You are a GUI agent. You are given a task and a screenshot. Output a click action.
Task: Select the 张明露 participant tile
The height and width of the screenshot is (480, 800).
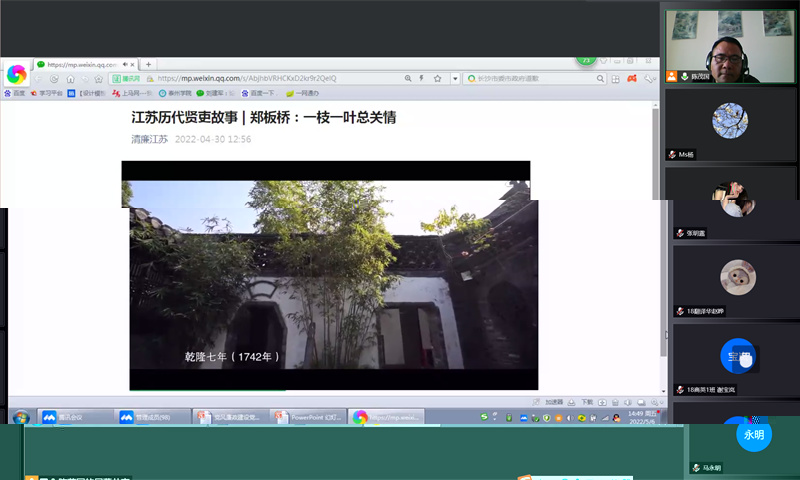coord(735,204)
